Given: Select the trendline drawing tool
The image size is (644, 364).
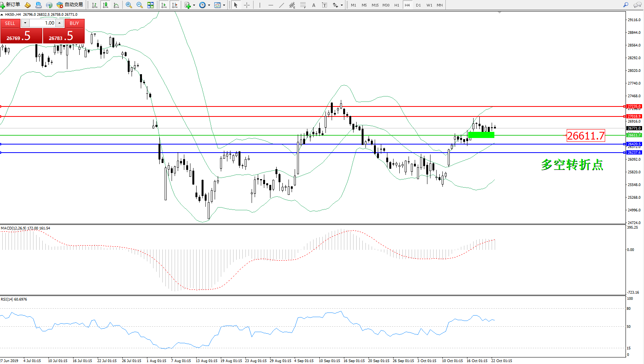Looking at the screenshot, I should (x=282, y=5).
